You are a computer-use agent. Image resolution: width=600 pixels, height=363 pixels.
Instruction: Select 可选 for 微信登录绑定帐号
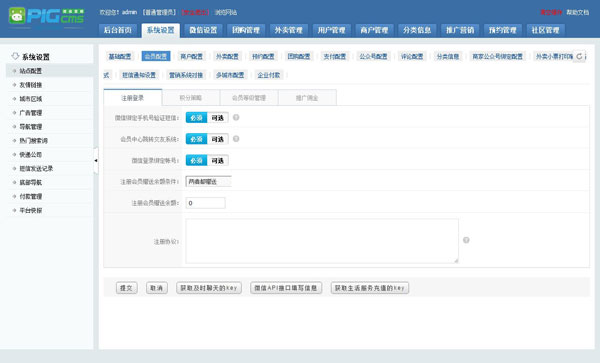tap(218, 161)
